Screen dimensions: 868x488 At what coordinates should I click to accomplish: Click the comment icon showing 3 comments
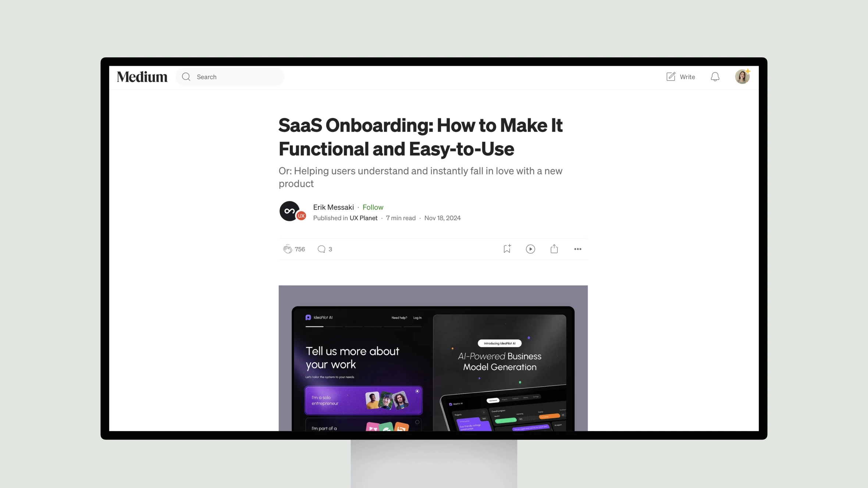pyautogui.click(x=322, y=249)
